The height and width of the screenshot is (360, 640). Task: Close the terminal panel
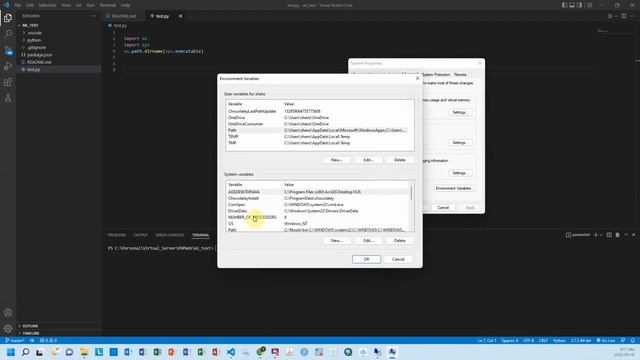coord(634,235)
